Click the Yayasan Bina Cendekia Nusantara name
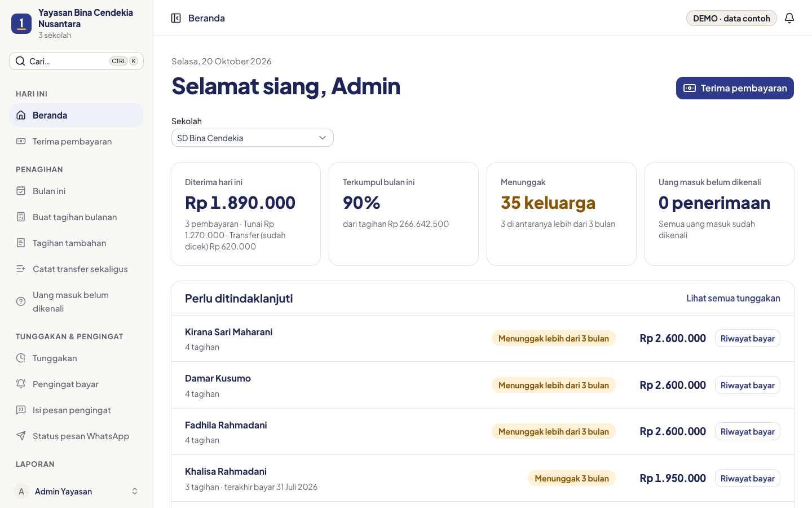The height and width of the screenshot is (508, 812). 86,18
